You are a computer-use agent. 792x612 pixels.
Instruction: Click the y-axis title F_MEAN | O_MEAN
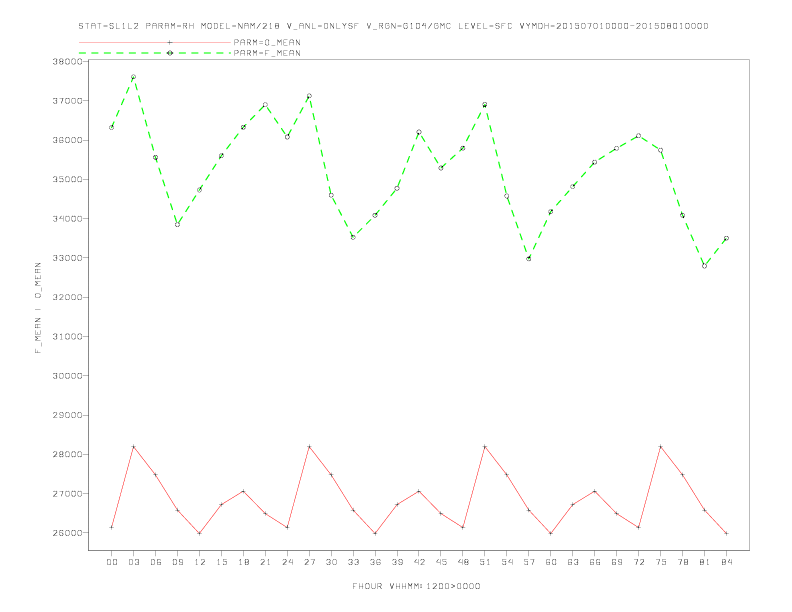[x=38, y=308]
